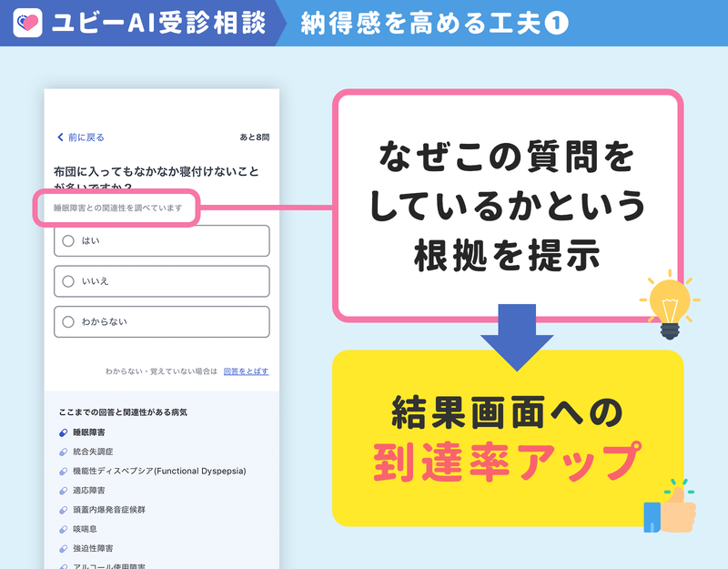Click the thumbs-up icon
This screenshot has width=728, height=569.
point(670,506)
